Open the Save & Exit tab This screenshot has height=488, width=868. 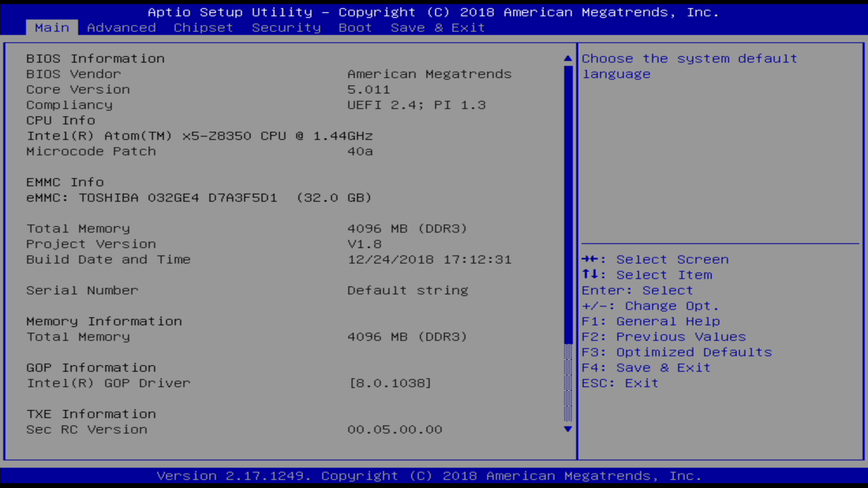click(x=438, y=28)
